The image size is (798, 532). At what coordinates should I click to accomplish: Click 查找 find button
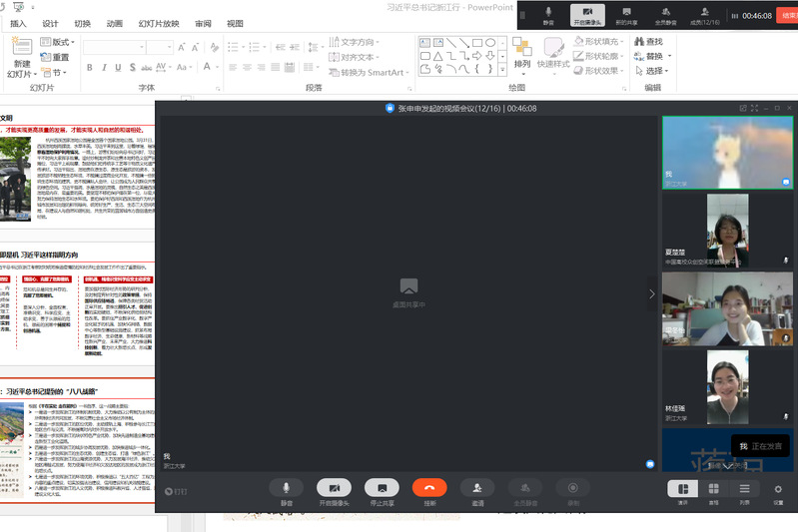coord(648,41)
